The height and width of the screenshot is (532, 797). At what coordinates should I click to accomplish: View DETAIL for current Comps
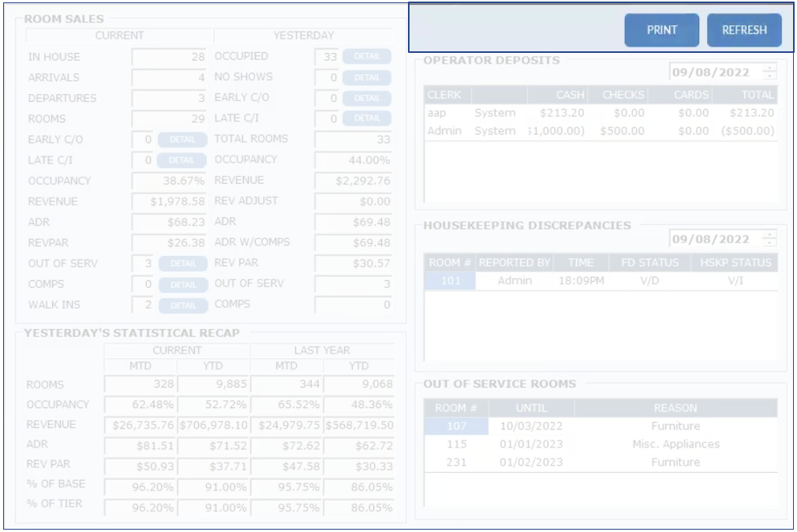pos(182,284)
